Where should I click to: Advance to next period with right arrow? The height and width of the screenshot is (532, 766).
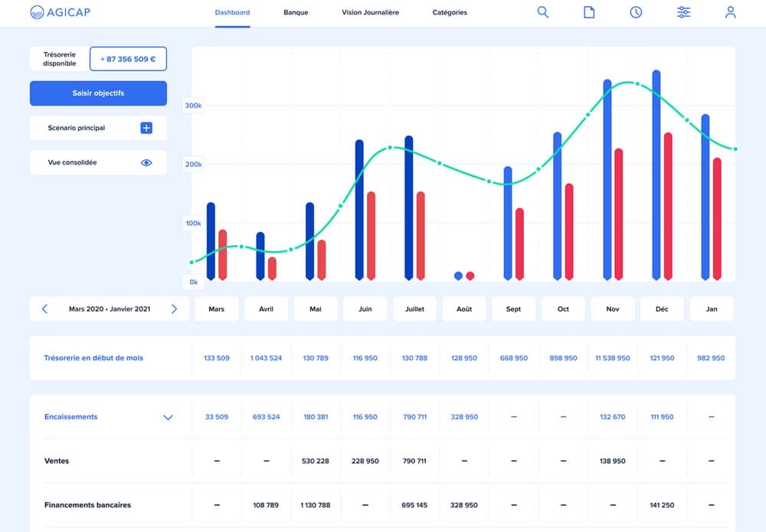coord(174,309)
